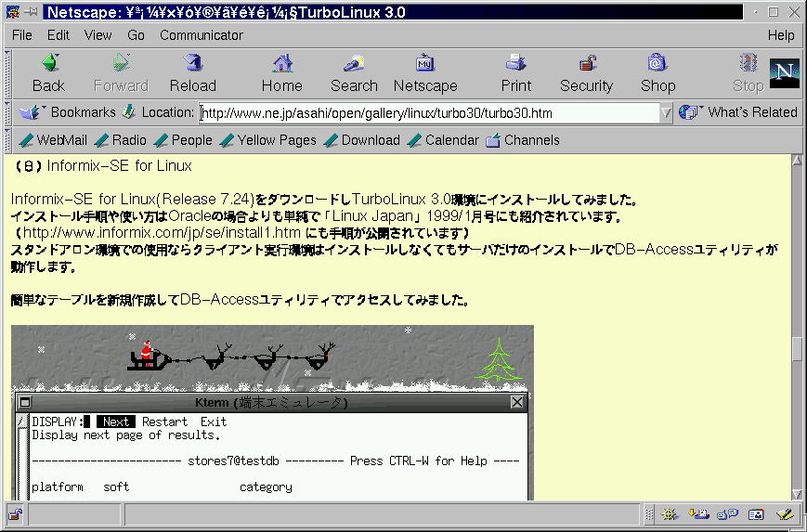The height and width of the screenshot is (532, 807).
Task: Click the Stop loading button
Action: 748,73
